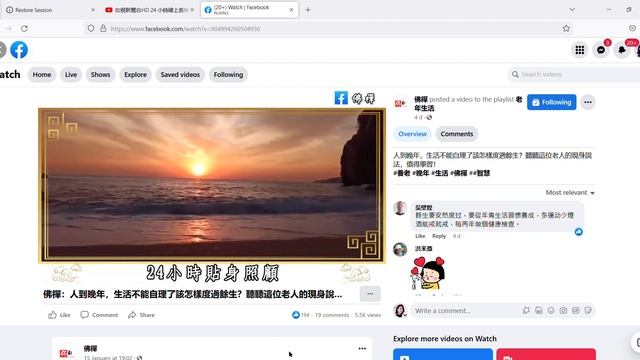The image size is (640, 360).
Task: Share the video
Action: click(x=141, y=315)
